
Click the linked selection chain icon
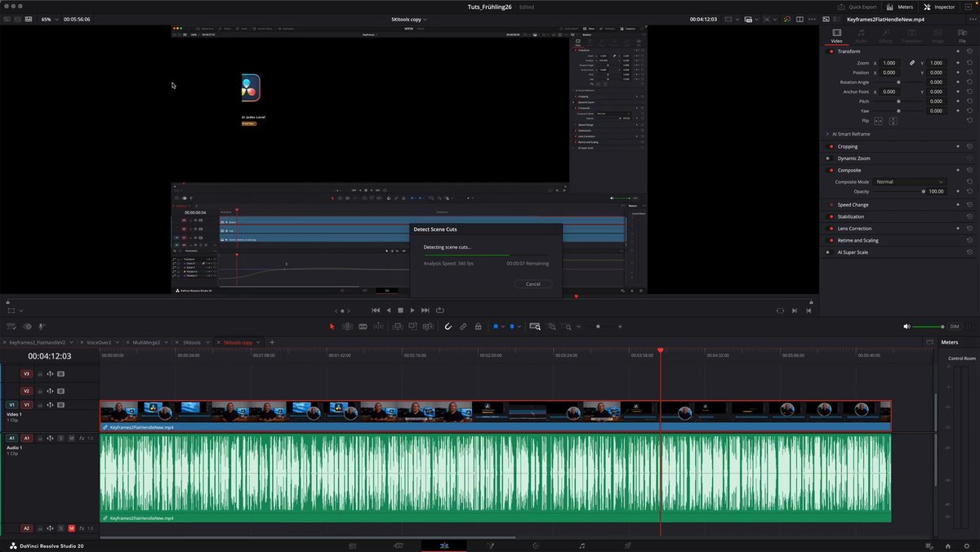pyautogui.click(x=463, y=327)
